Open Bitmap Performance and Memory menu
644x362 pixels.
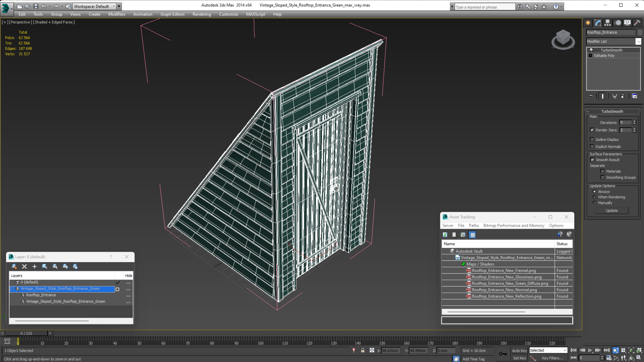[514, 225]
